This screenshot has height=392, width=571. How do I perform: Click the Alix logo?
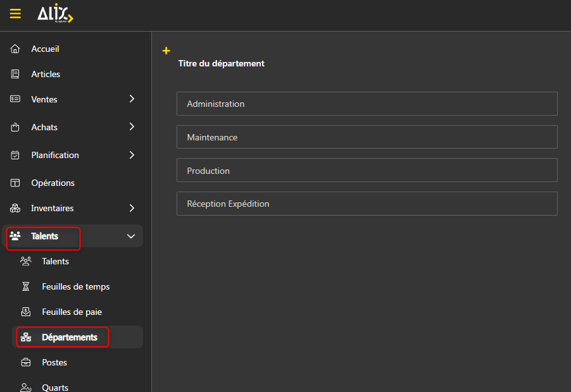(55, 14)
